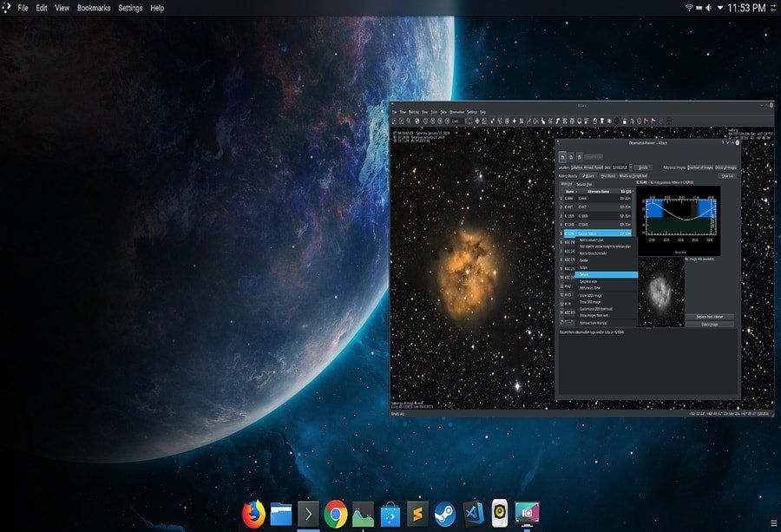Click the system tray arrow in top panel
The width and height of the screenshot is (781, 532).
[x=721, y=8]
